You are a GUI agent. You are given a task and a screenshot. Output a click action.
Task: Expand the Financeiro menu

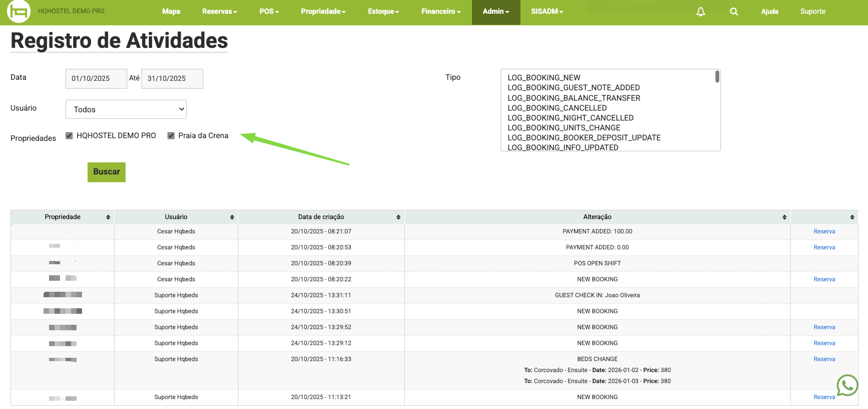coord(441,12)
